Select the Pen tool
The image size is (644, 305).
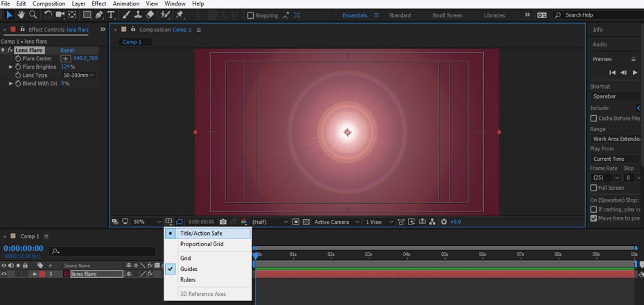tap(99, 15)
